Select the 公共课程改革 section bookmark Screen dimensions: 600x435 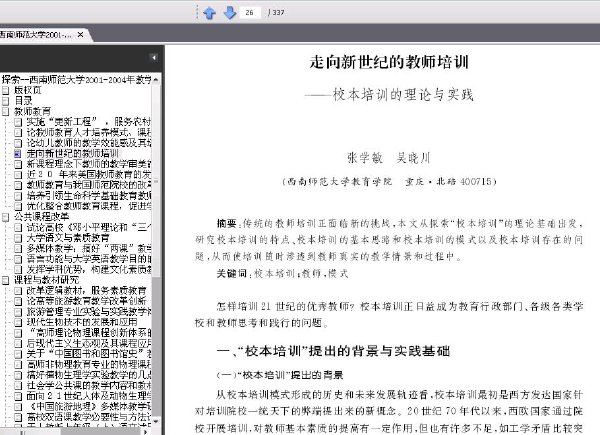pos(42,217)
